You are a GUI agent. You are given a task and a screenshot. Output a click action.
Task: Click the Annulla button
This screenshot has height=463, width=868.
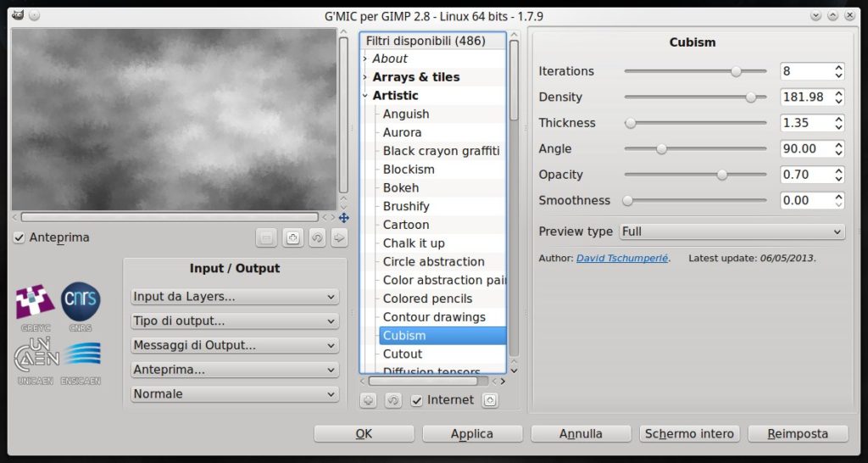(x=581, y=433)
